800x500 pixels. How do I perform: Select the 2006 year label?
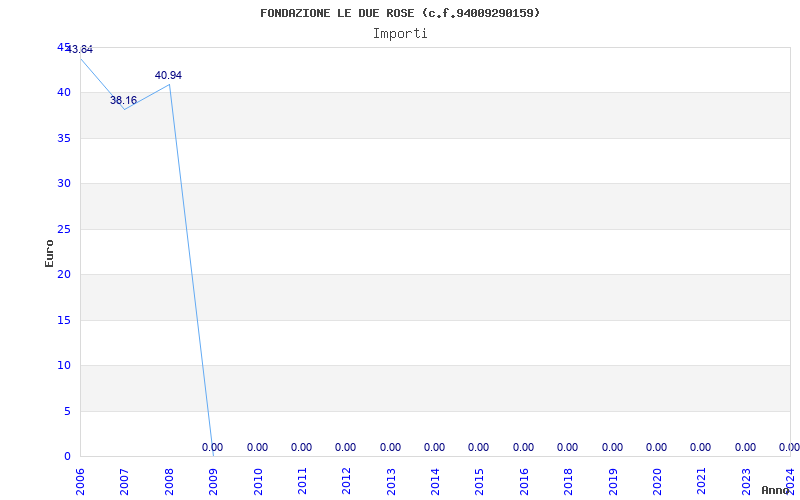click(80, 481)
